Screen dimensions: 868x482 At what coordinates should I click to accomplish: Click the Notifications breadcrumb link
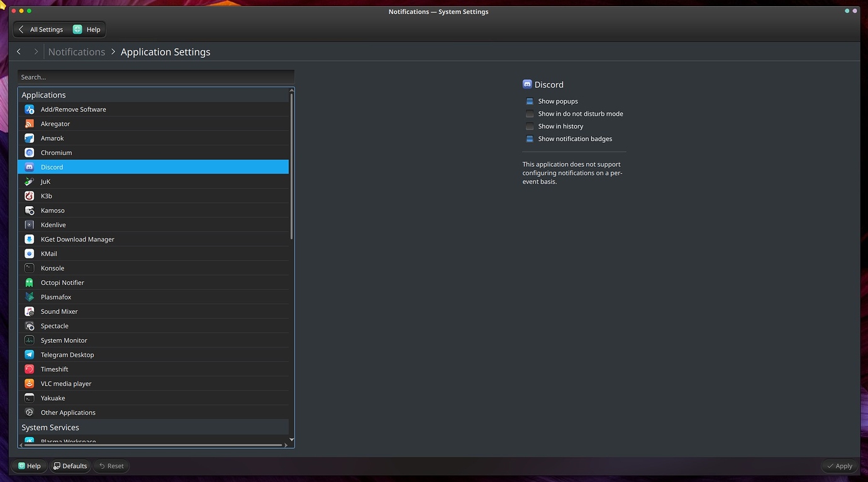[77, 52]
